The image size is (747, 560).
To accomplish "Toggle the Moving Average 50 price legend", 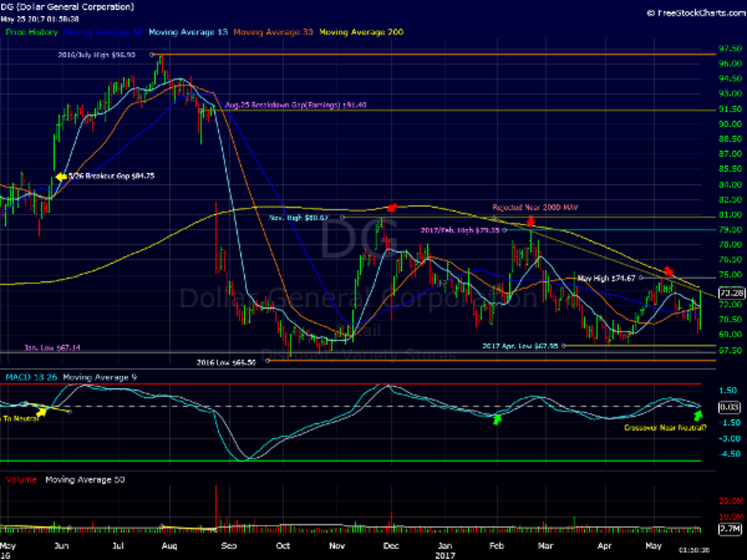I will click(x=93, y=32).
